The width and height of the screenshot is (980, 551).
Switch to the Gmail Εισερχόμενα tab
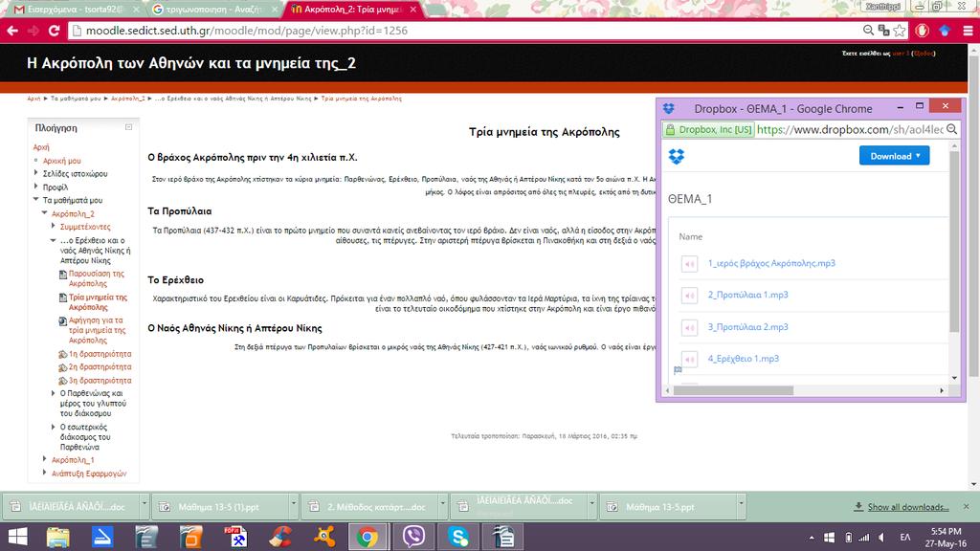(74, 10)
